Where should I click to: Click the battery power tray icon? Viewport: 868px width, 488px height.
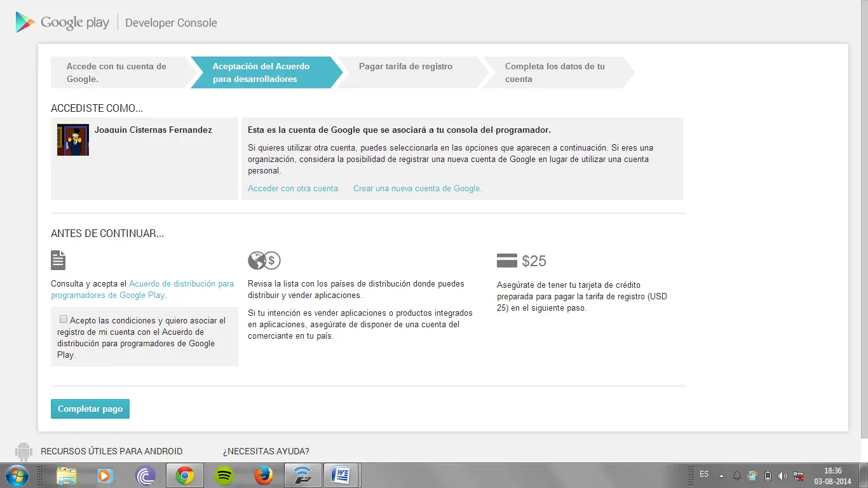(768, 475)
